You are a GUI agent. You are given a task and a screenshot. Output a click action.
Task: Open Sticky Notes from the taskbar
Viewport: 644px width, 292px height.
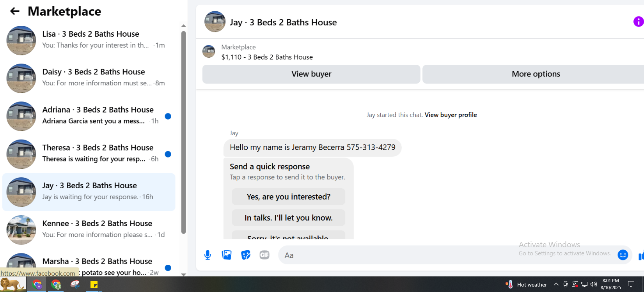(94, 285)
